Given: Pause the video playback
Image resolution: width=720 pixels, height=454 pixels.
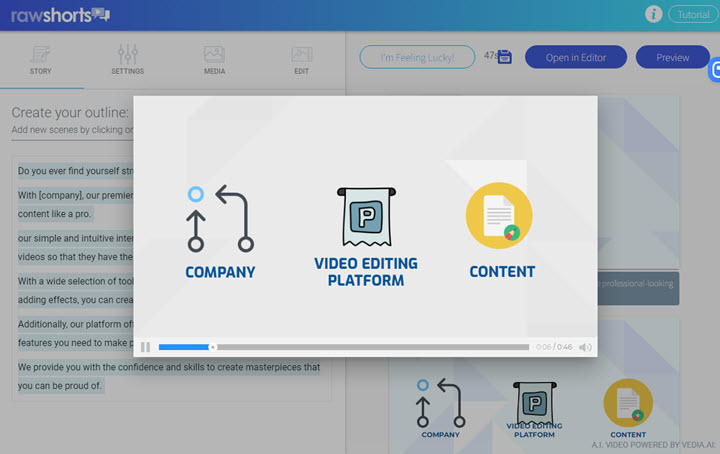Looking at the screenshot, I should pyautogui.click(x=146, y=347).
